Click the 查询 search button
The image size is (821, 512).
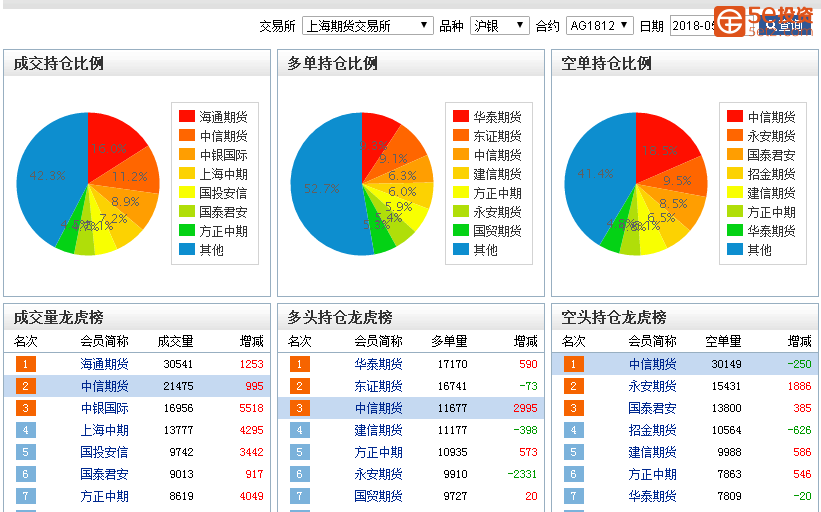pyautogui.click(x=785, y=26)
